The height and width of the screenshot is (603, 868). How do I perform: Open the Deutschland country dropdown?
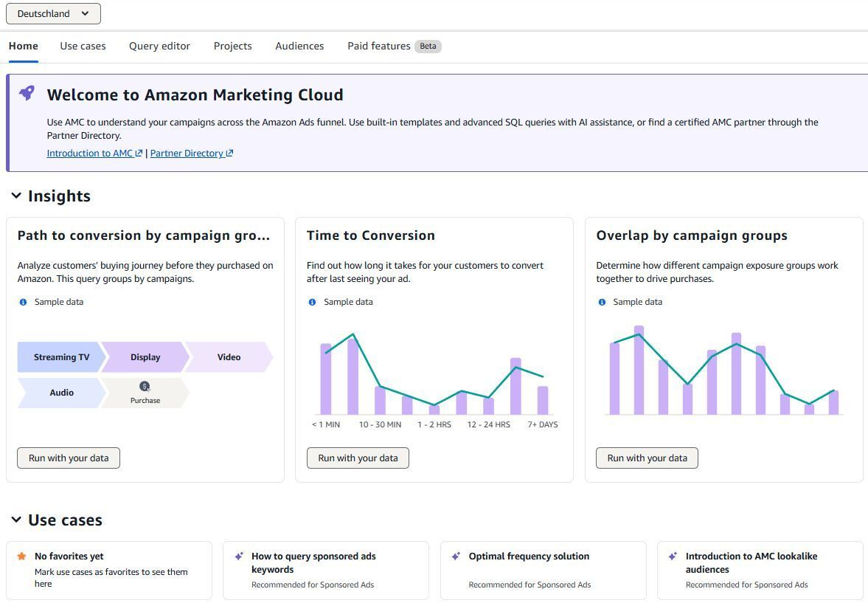(53, 13)
